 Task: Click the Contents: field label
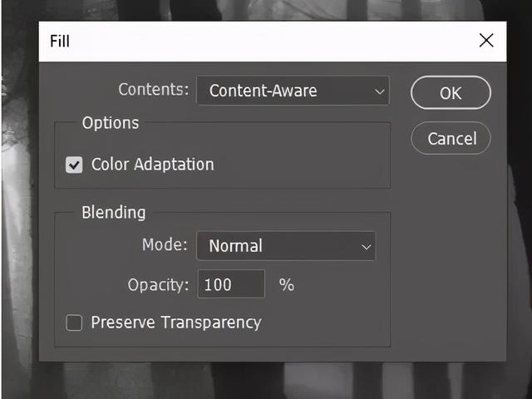tap(153, 90)
